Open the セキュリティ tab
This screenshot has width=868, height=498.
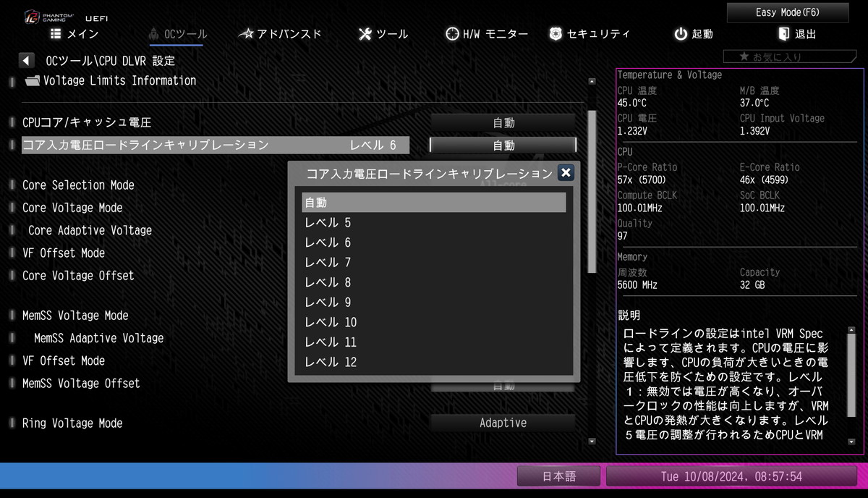tap(590, 33)
